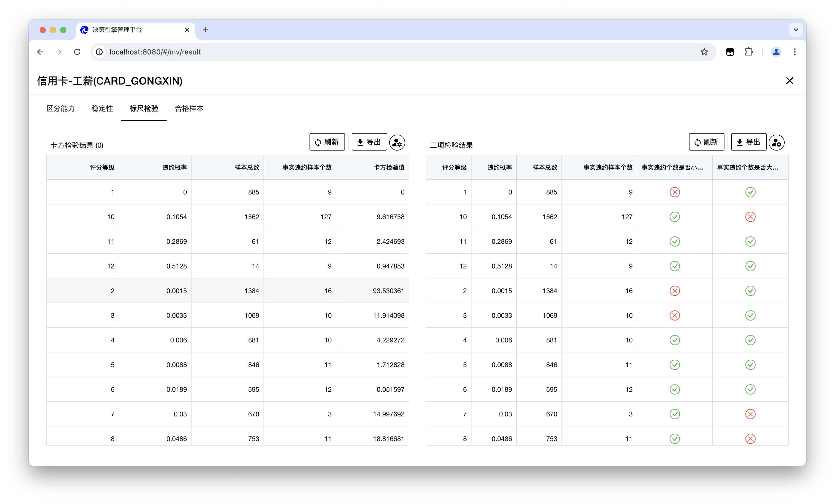The image size is (835, 504).
Task: Switch to the 区分能力 tab
Action: tap(61, 108)
